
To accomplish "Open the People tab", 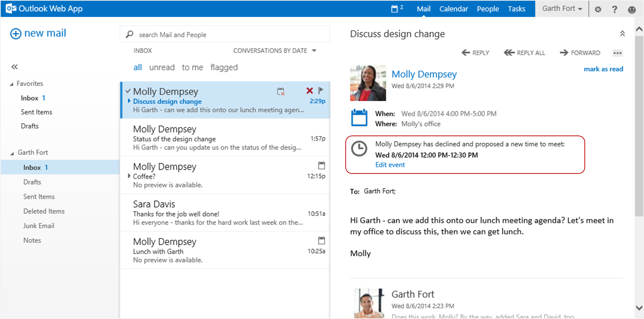I will tap(488, 9).
